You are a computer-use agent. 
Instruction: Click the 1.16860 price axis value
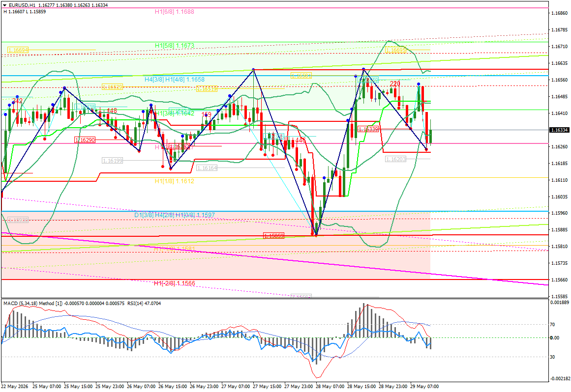click(559, 13)
